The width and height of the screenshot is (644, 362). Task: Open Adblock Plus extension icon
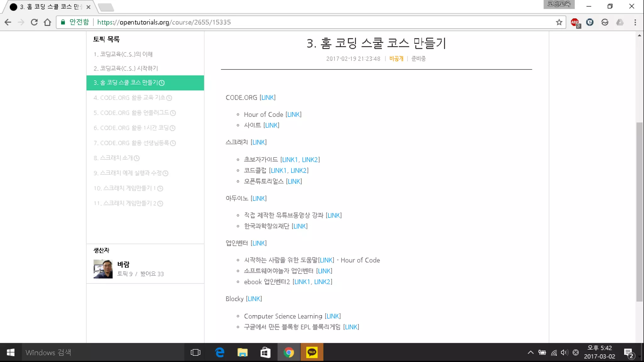pos(575,22)
